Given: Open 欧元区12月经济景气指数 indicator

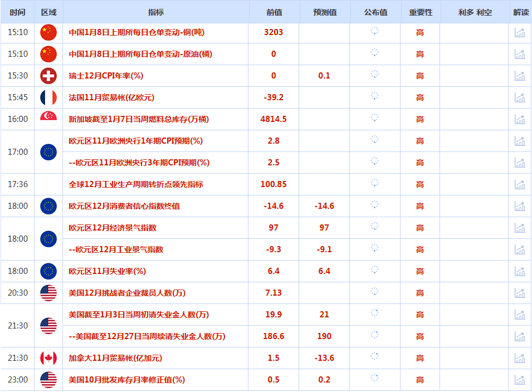Looking at the screenshot, I should pos(113,228).
